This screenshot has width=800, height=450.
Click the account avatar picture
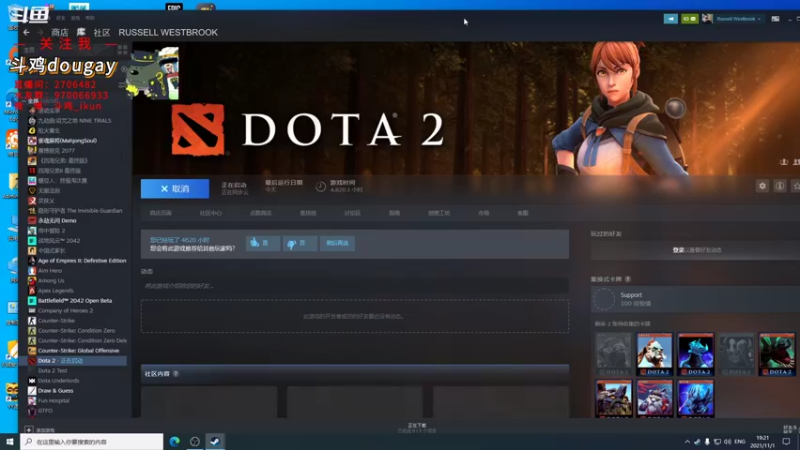pos(707,19)
